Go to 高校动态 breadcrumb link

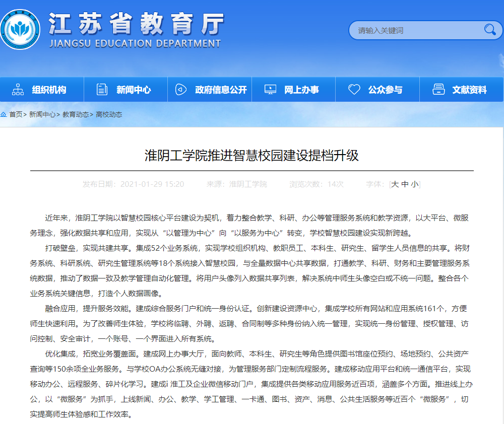pyautogui.click(x=109, y=114)
